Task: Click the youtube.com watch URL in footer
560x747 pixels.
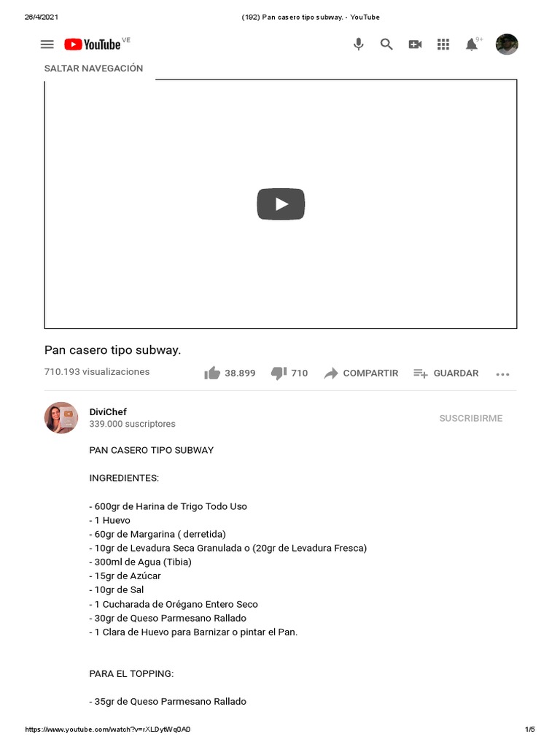Action: click(x=108, y=729)
